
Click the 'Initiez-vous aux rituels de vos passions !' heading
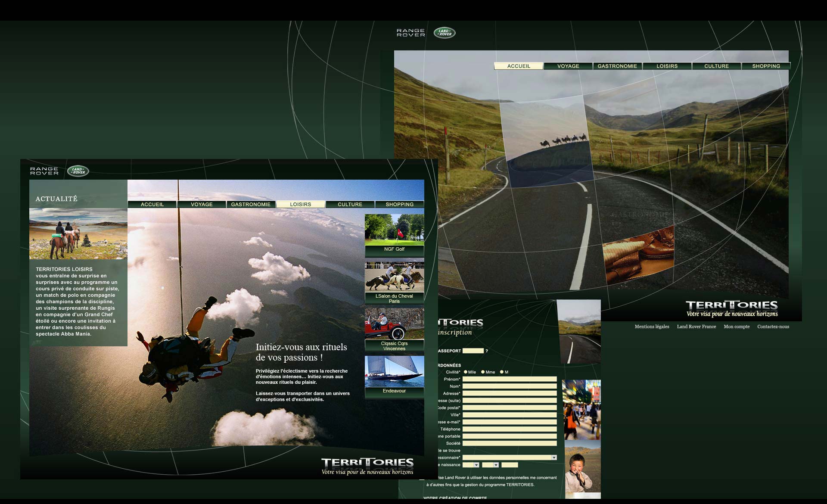301,352
